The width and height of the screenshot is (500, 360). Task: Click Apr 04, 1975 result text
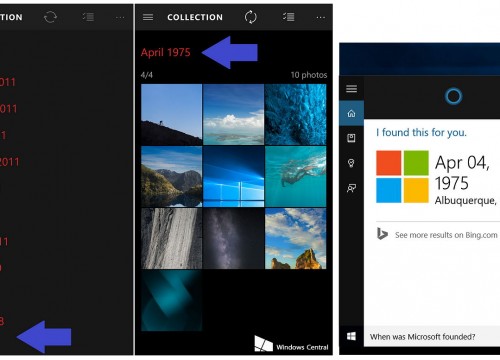pyautogui.click(x=462, y=173)
